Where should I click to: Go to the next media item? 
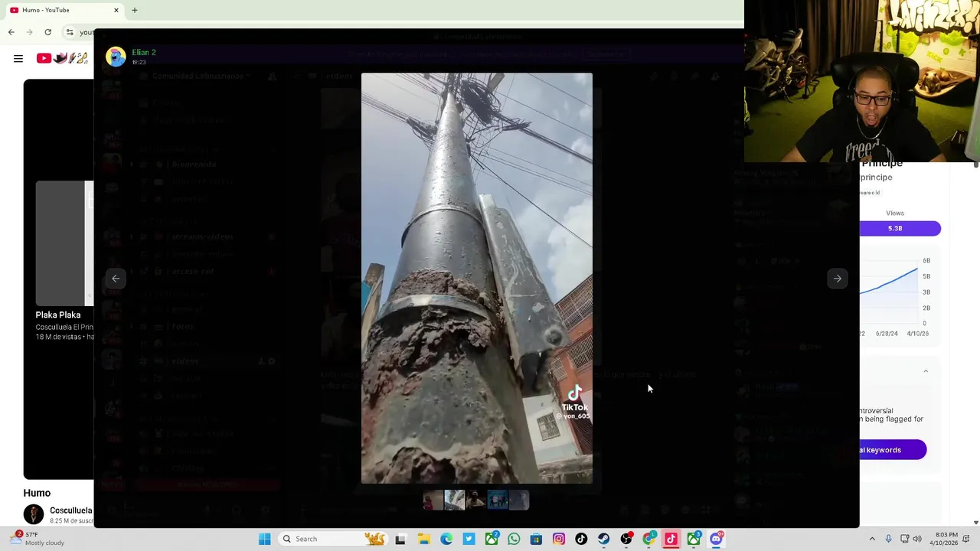coord(837,279)
